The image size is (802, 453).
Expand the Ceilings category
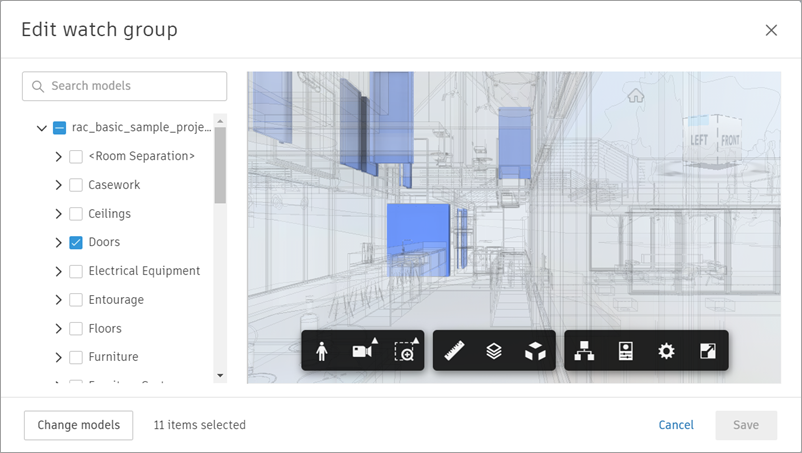58,214
